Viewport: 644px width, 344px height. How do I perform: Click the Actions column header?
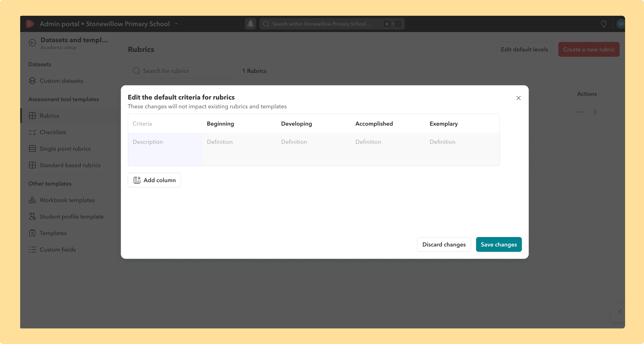[587, 94]
